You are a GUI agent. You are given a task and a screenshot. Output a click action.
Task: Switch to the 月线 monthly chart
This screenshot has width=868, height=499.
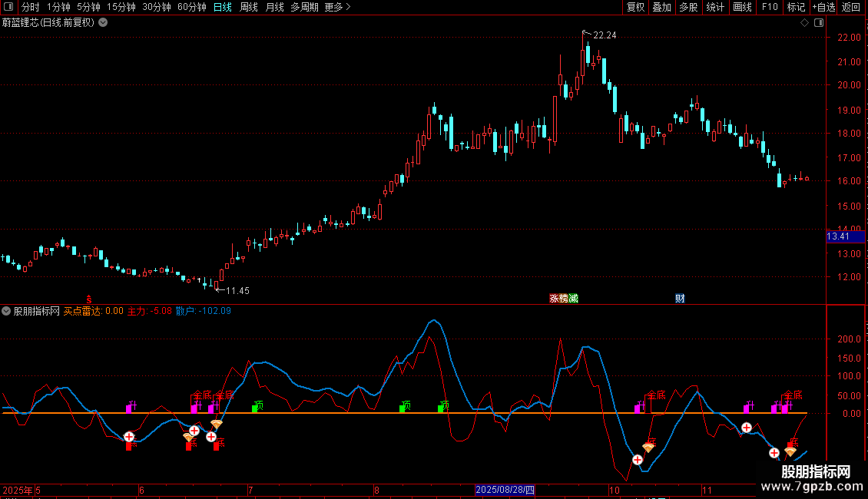(274, 7)
